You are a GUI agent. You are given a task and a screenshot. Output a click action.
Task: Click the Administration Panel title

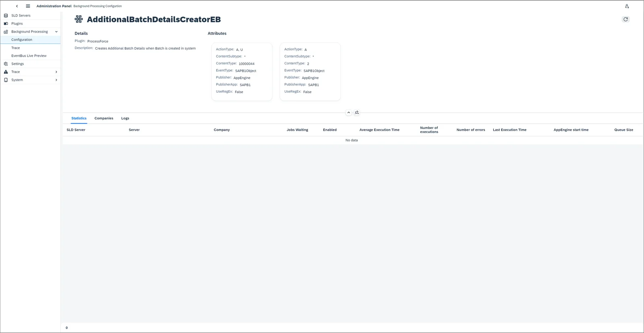[54, 6]
